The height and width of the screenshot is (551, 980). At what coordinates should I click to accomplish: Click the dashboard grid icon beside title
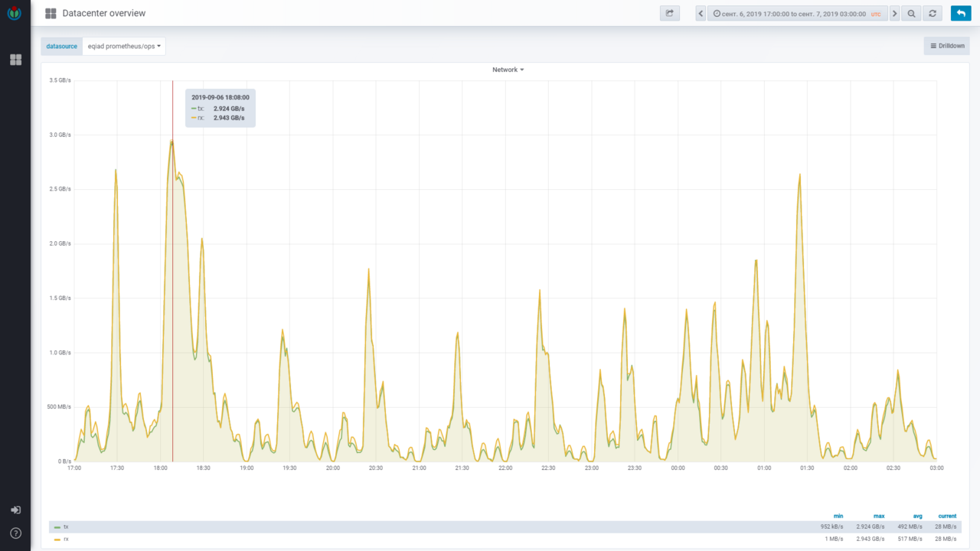point(51,13)
